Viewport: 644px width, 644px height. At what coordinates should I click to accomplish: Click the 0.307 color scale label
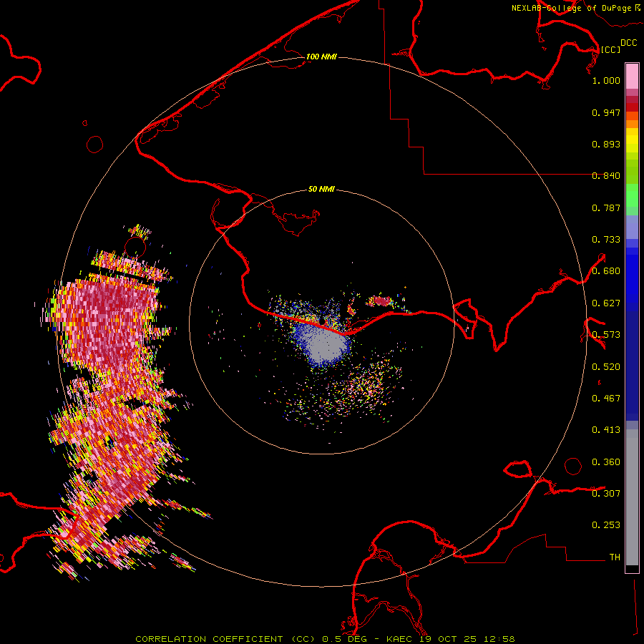pos(606,494)
